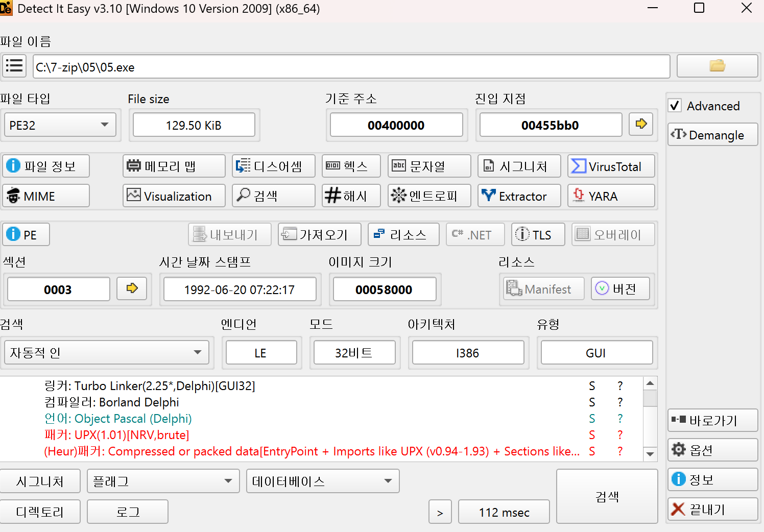Screen dimensions: 764x532
Task: Click the 112 msec timing button
Action: click(504, 512)
